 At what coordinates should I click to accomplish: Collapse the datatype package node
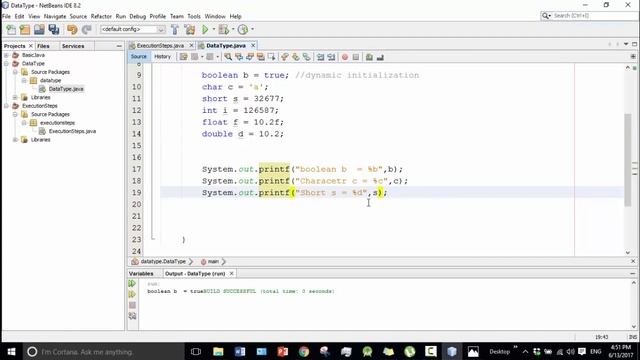coord(24,80)
